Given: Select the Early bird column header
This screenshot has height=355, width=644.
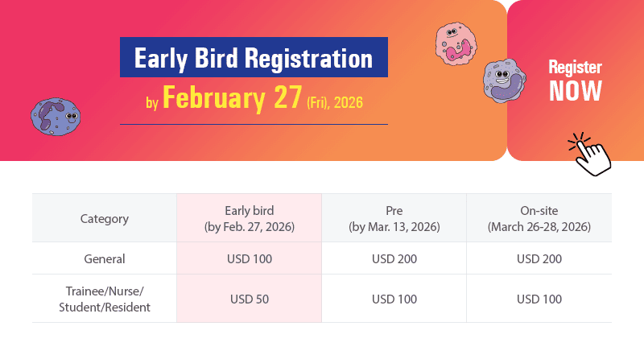Looking at the screenshot, I should tap(249, 218).
